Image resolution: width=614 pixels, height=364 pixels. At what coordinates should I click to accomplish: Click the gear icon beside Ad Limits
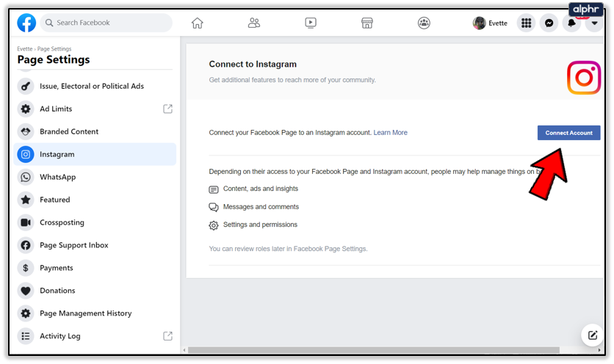(x=26, y=109)
